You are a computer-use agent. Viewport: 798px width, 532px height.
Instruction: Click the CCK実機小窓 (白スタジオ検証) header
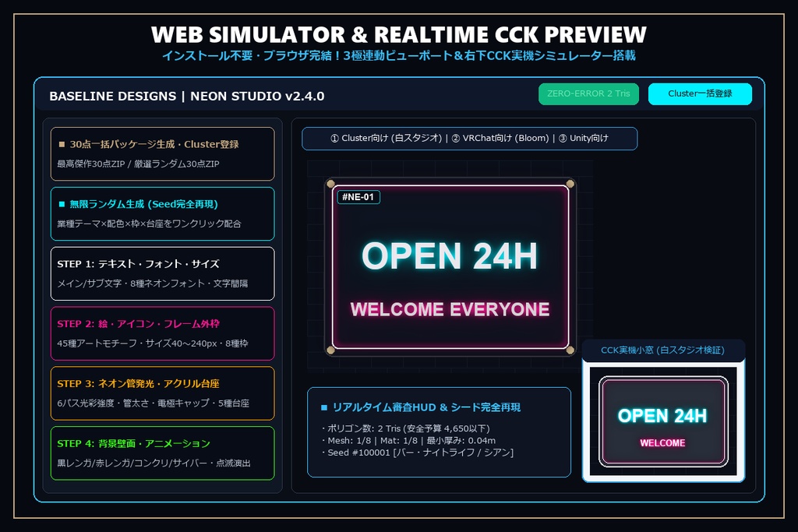tap(662, 350)
